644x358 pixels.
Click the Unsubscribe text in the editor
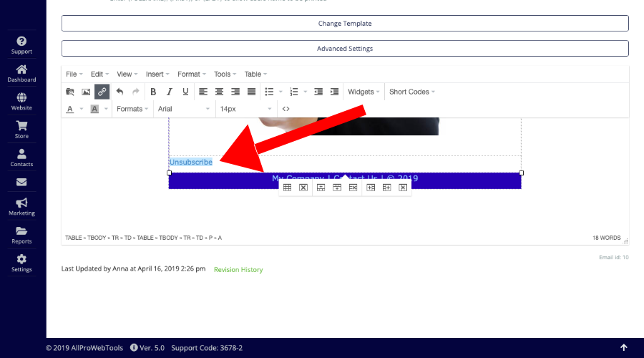[191, 163]
